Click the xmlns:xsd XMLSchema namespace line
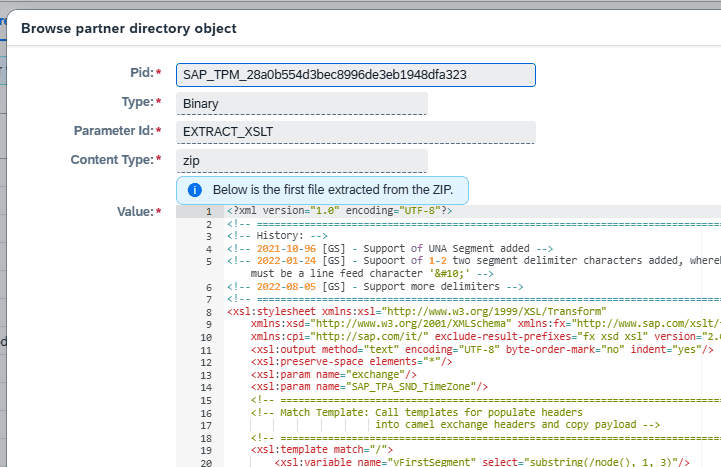 tap(486, 324)
